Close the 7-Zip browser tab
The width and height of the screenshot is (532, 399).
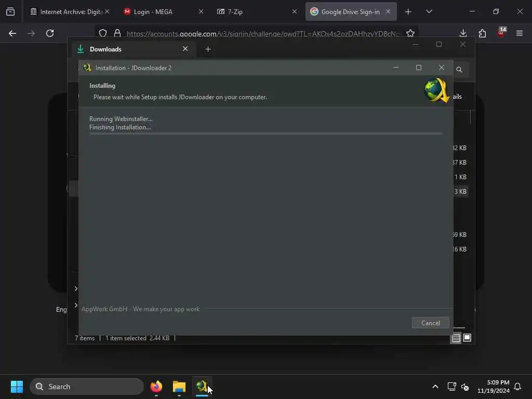[x=295, y=11]
